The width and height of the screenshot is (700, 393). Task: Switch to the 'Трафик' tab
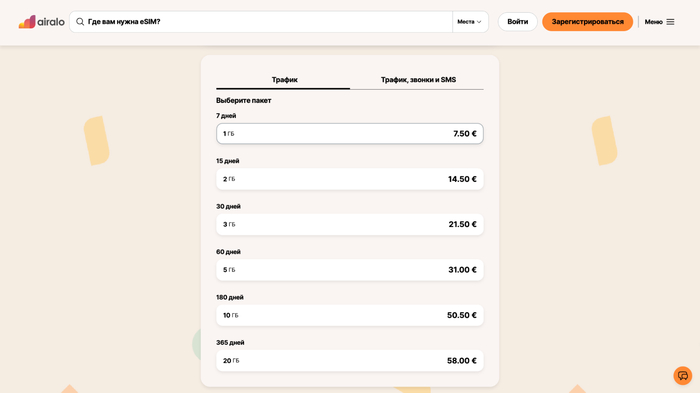283,79
